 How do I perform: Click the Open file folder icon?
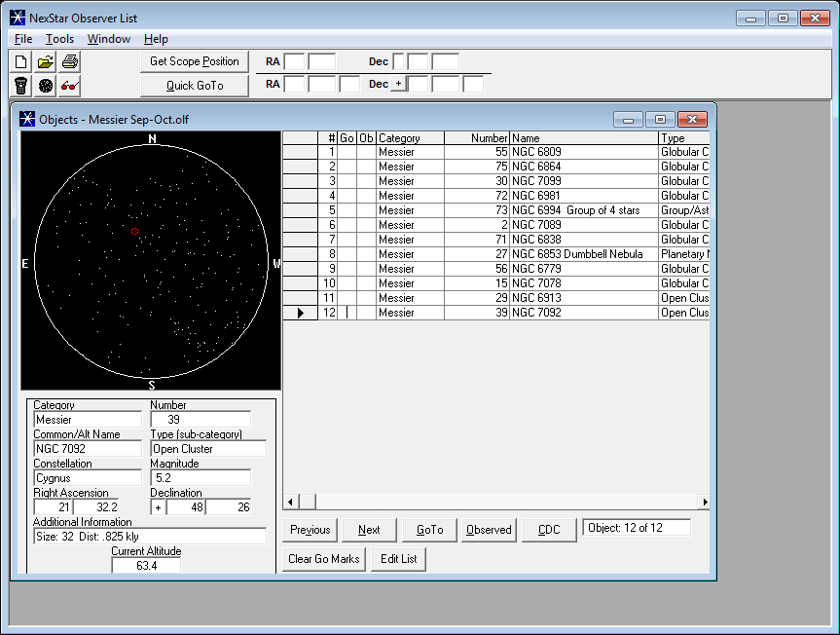pos(46,61)
